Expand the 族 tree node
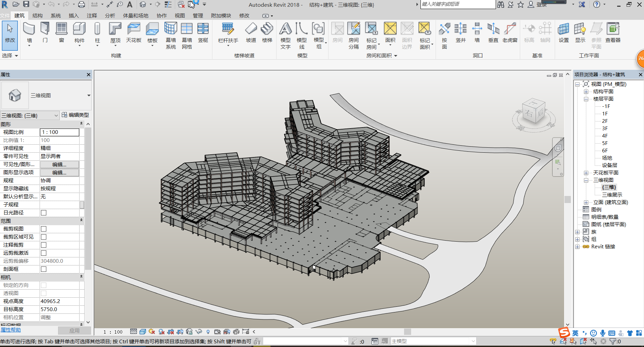The height and width of the screenshot is (347, 644). (x=577, y=232)
